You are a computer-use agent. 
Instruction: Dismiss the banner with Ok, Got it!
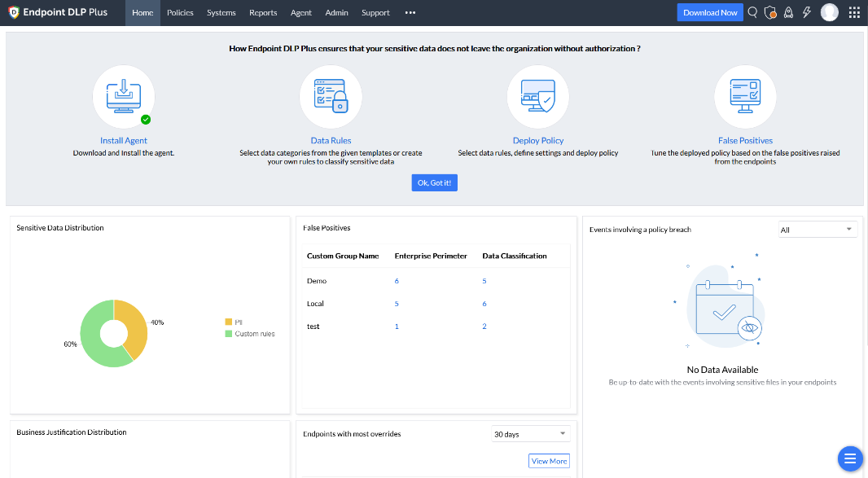[434, 182]
